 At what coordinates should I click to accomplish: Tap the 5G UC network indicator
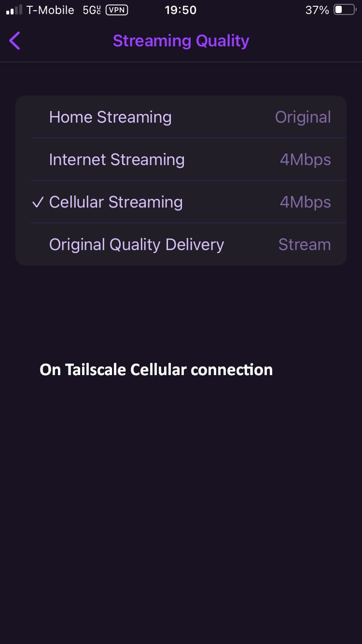click(92, 10)
